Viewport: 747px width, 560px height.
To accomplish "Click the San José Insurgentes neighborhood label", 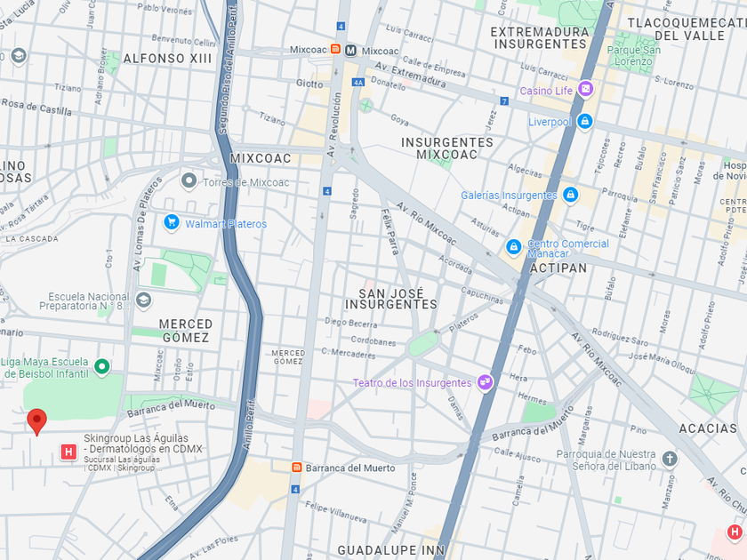I will click(391, 299).
